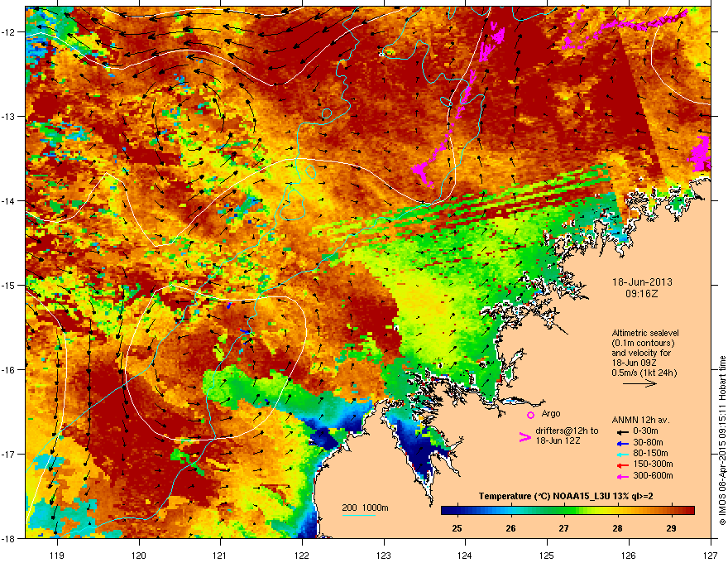The image size is (728, 563).
Task: Click the longitude axis label 121
Action: [220, 555]
